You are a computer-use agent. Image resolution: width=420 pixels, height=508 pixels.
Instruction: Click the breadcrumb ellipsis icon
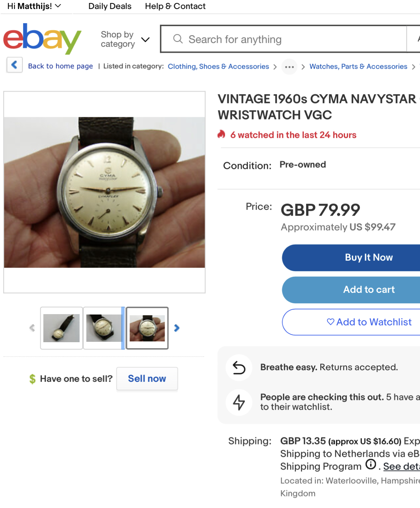pyautogui.click(x=289, y=67)
